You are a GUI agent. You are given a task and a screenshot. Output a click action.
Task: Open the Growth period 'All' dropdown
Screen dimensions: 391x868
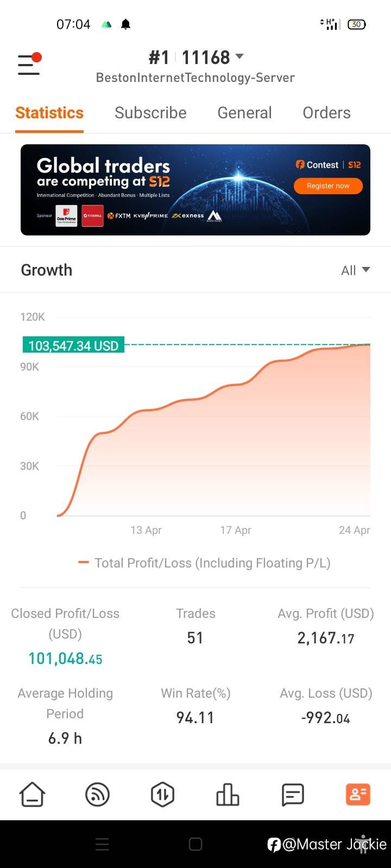tap(355, 270)
